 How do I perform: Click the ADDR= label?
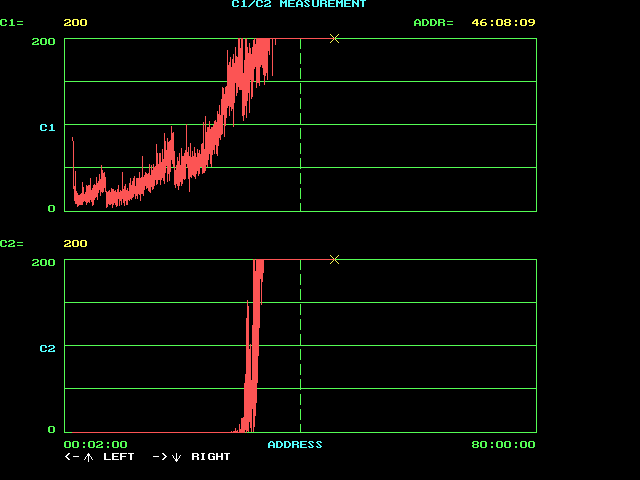433,22
